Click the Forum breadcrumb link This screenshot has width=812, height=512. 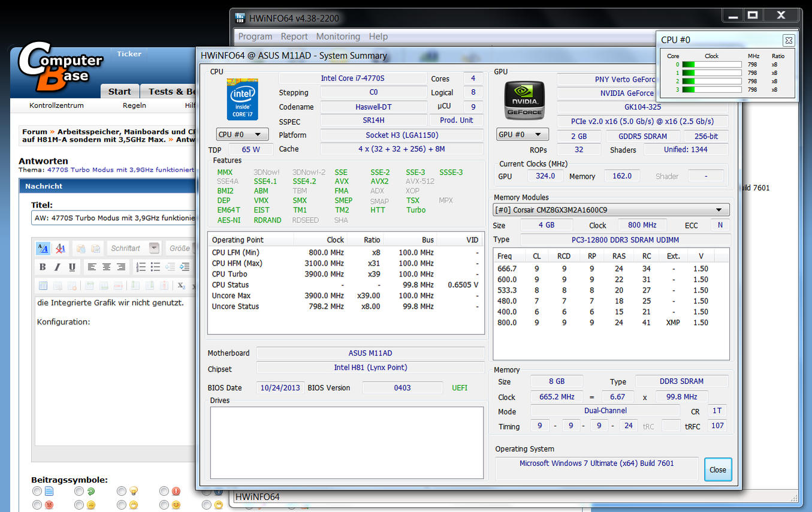pos(35,132)
